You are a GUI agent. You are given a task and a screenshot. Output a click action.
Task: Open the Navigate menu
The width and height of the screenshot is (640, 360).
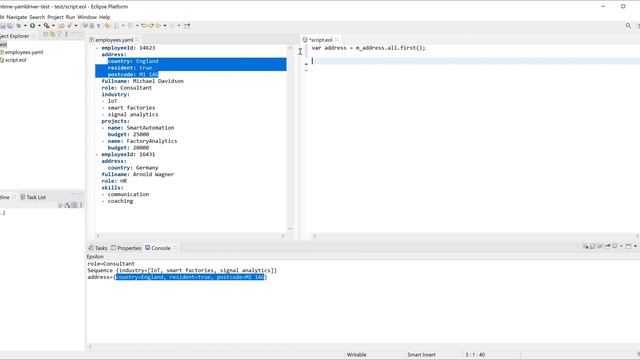tap(16, 17)
